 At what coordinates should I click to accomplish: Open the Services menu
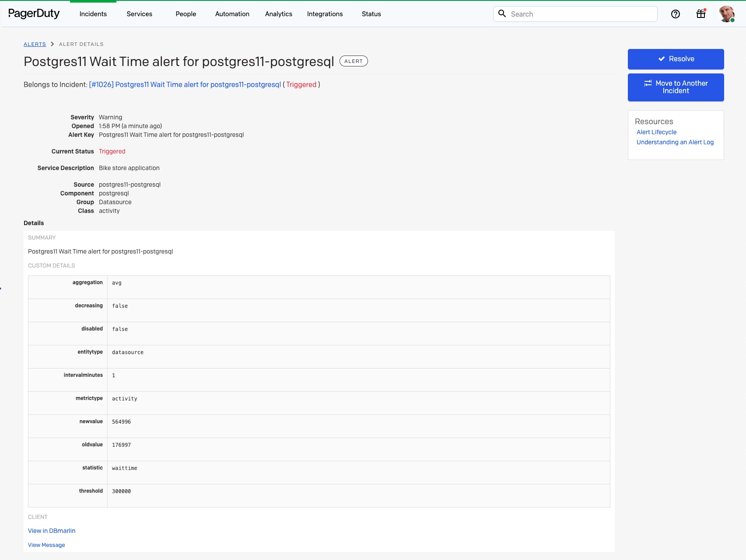click(139, 14)
